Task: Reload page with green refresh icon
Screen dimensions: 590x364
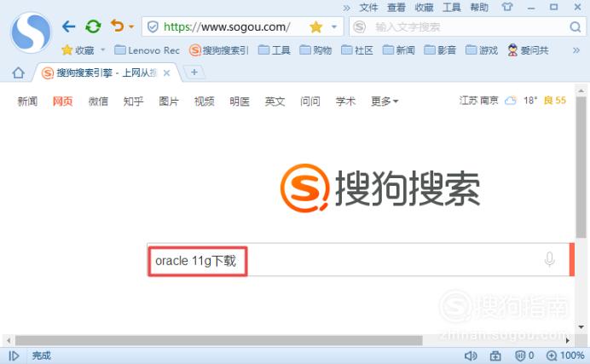Action: point(93,26)
